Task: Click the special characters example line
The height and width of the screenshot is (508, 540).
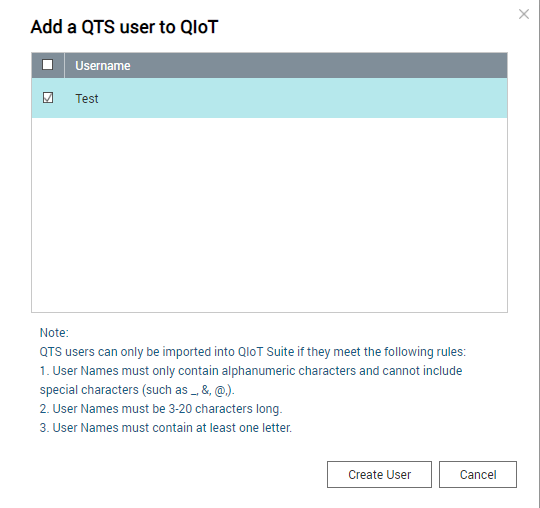Action: pyautogui.click(x=137, y=390)
